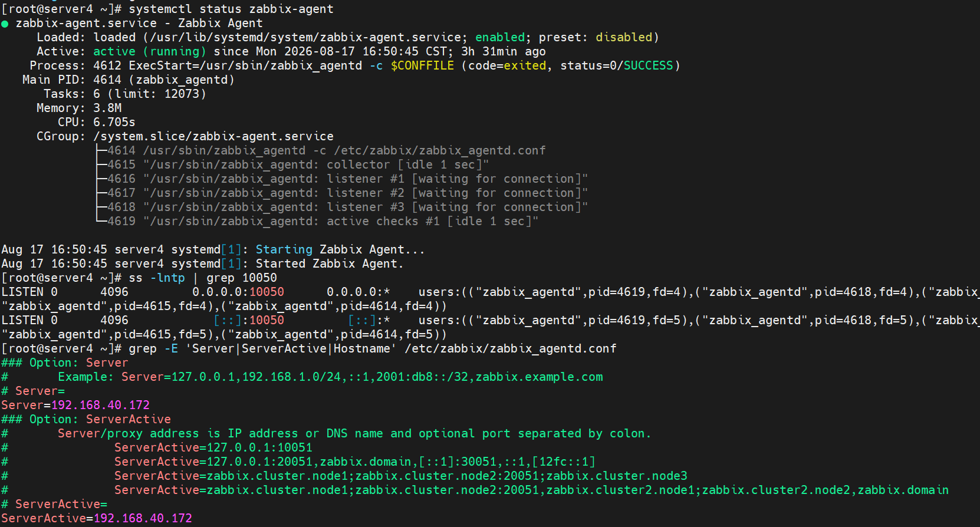The height and width of the screenshot is (527, 980).
Task: Select the 'Server=192.168.40.172' config line
Action: pyautogui.click(x=75, y=405)
